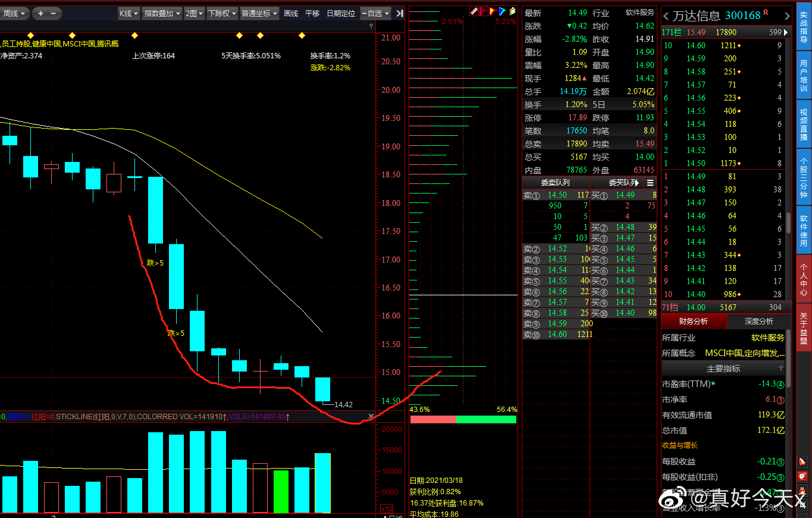Close the volume indicator panel with the X

coord(371,417)
